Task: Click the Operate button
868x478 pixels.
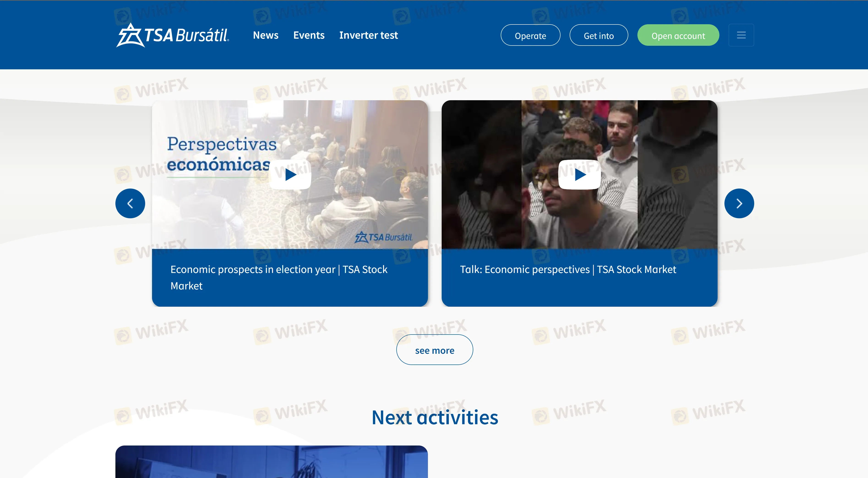Action: coord(530,35)
